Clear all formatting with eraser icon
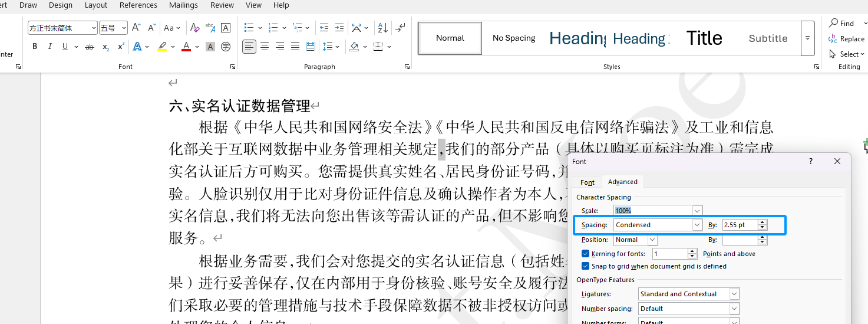This screenshot has height=324, width=868. (x=195, y=28)
